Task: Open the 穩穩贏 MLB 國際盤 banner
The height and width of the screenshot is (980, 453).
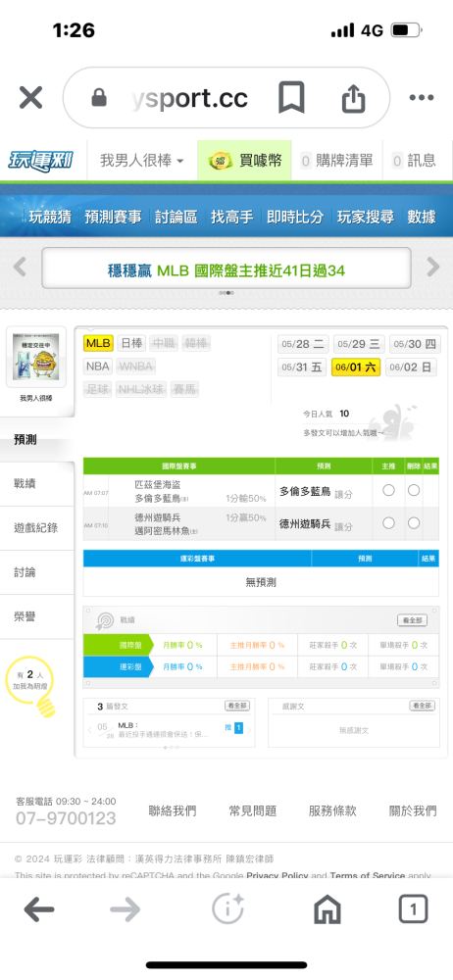Action: tap(226, 268)
